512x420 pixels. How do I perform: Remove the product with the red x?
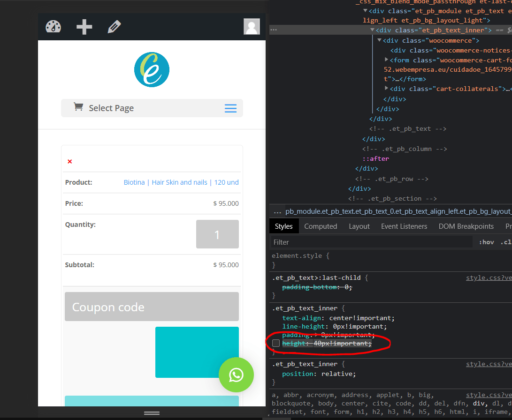[x=69, y=161]
